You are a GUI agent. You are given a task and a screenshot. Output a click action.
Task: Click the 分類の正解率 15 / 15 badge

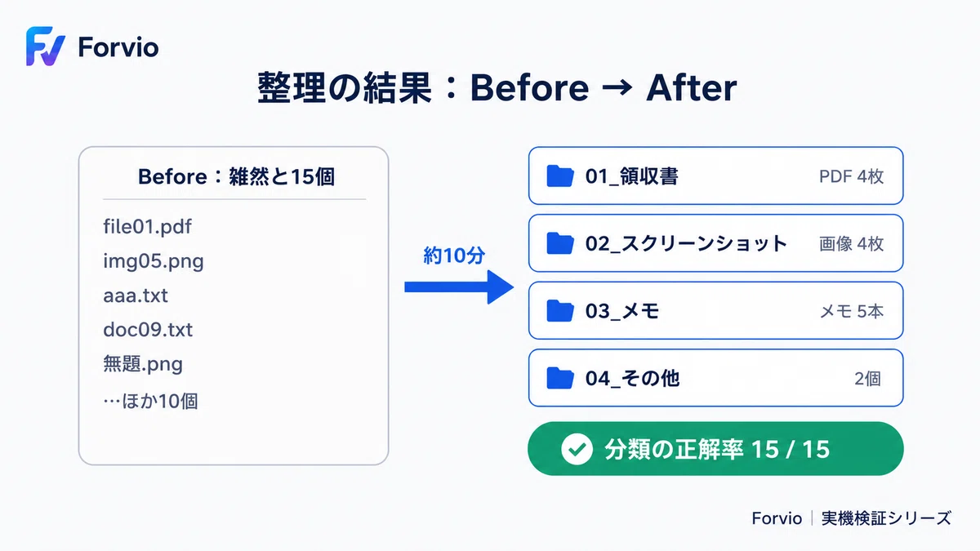pyautogui.click(x=716, y=448)
